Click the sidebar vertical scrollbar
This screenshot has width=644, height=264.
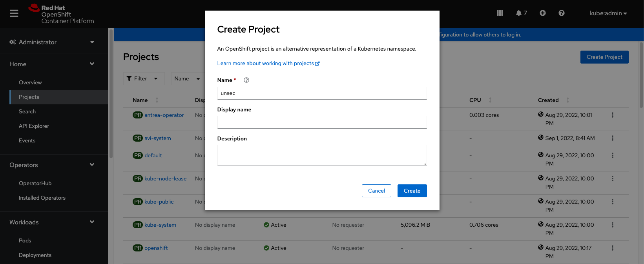coord(111,93)
